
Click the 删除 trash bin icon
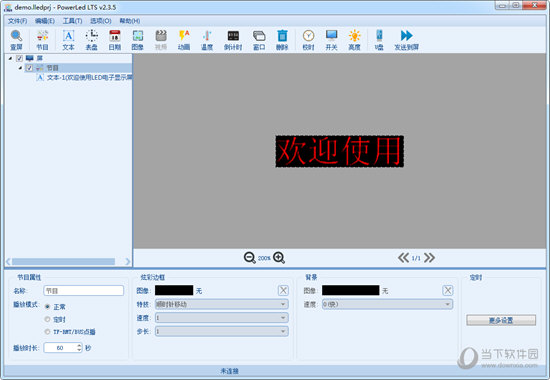coord(282,36)
